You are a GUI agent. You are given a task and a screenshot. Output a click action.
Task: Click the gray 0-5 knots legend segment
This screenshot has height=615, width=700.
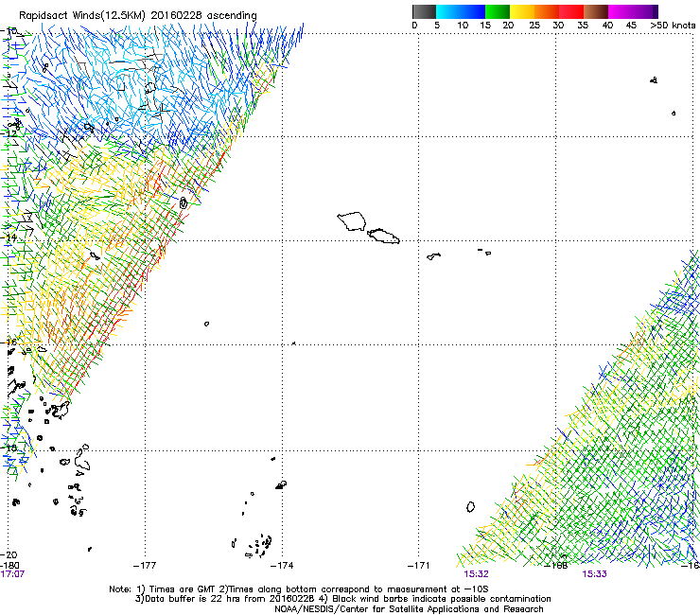tap(424, 11)
